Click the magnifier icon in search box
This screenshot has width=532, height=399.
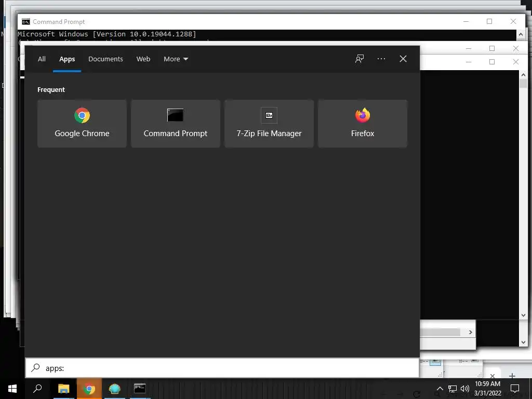coord(36,368)
